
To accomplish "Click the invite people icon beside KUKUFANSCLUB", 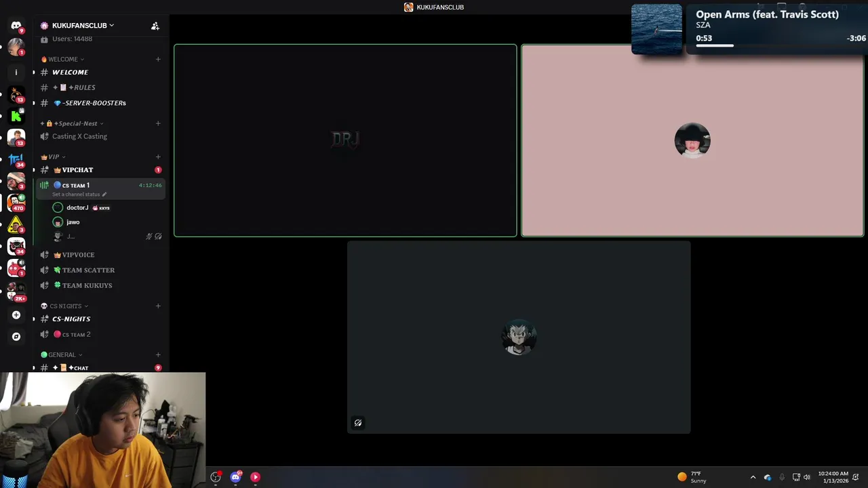I will tap(155, 26).
